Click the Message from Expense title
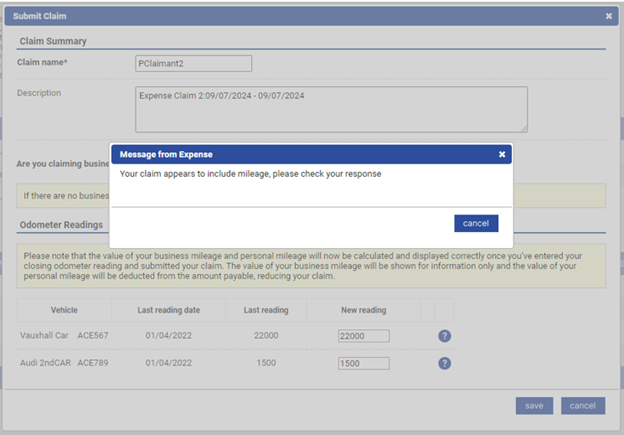Screen dimensions: 624x435 (x=166, y=154)
